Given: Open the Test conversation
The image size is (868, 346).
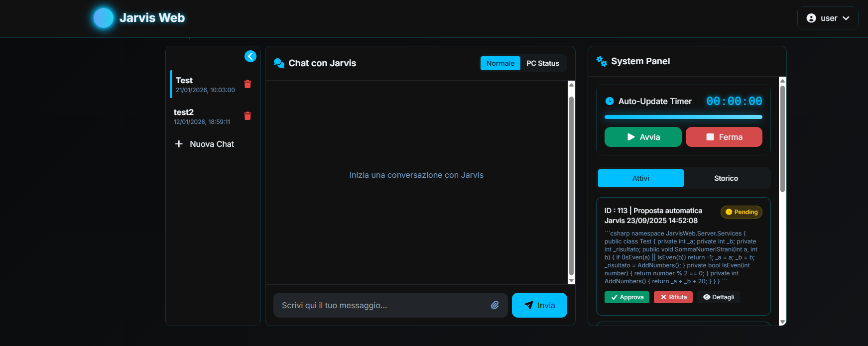Looking at the screenshot, I should pos(206,84).
